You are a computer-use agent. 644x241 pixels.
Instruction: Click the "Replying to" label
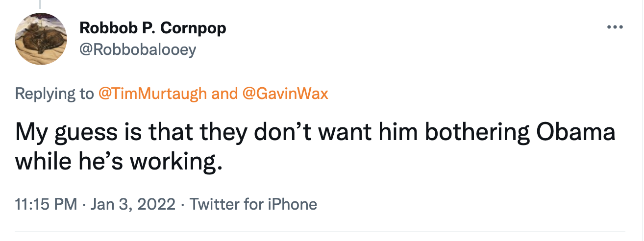54,94
